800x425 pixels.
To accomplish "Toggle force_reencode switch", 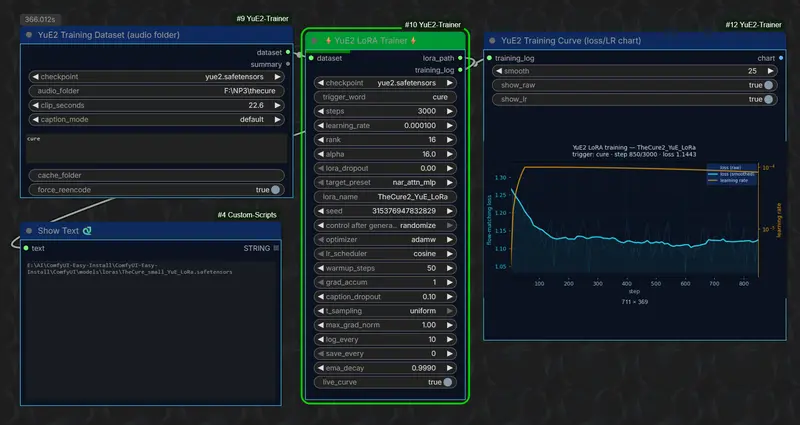I will point(276,190).
